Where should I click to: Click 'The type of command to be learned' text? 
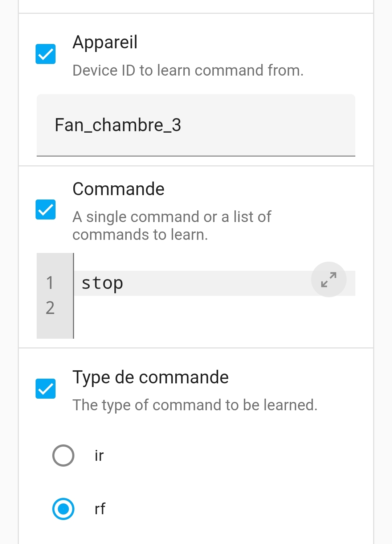pos(195,405)
